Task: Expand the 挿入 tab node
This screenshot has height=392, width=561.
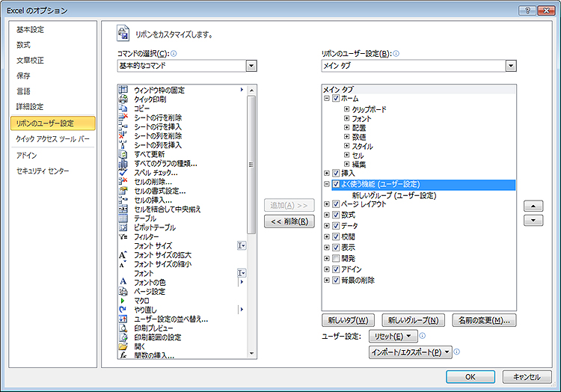Action: click(x=327, y=173)
